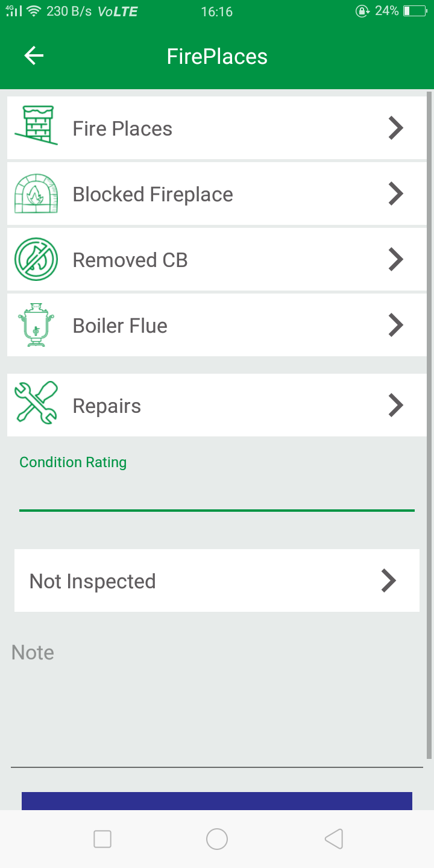Tap the Blocked Fireplace arch icon
This screenshot has height=868, width=434.
coord(36,193)
